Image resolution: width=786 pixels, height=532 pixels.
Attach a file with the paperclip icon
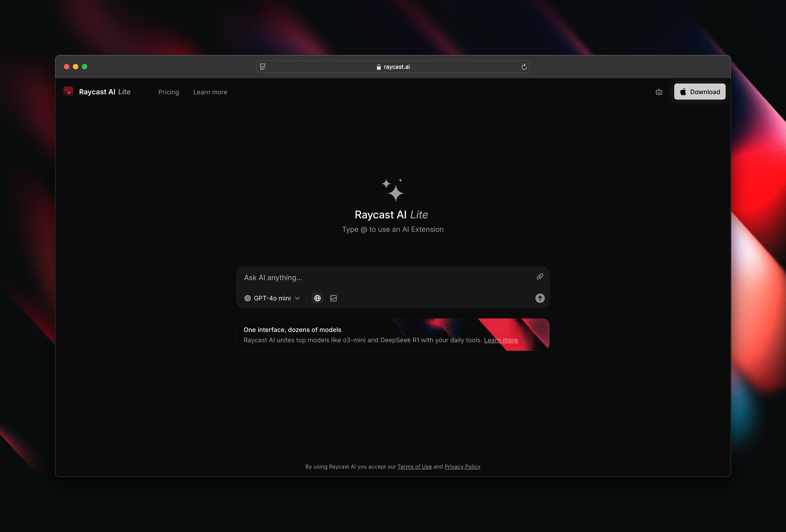pos(540,277)
